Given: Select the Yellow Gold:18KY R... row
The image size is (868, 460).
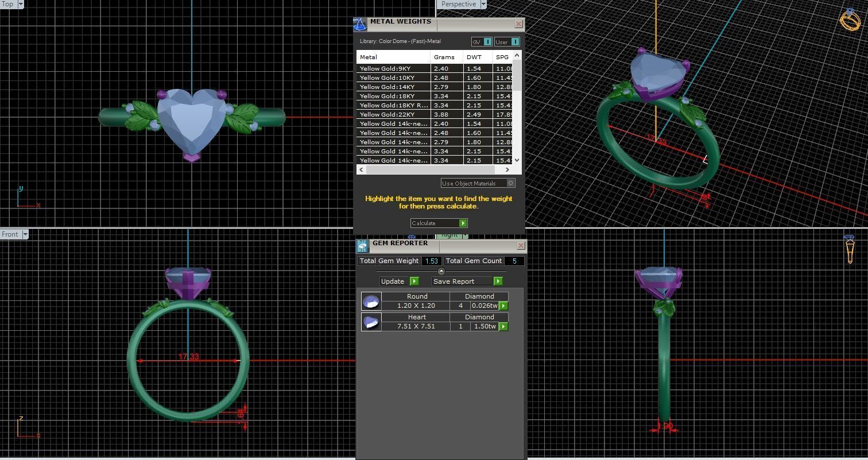Looking at the screenshot, I should [x=434, y=105].
